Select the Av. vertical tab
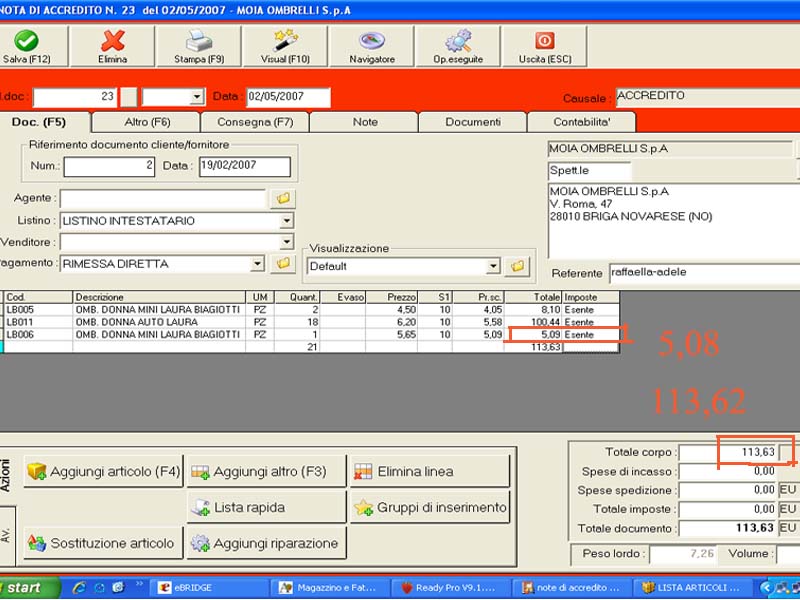This screenshot has height=600, width=800. pos(6,535)
